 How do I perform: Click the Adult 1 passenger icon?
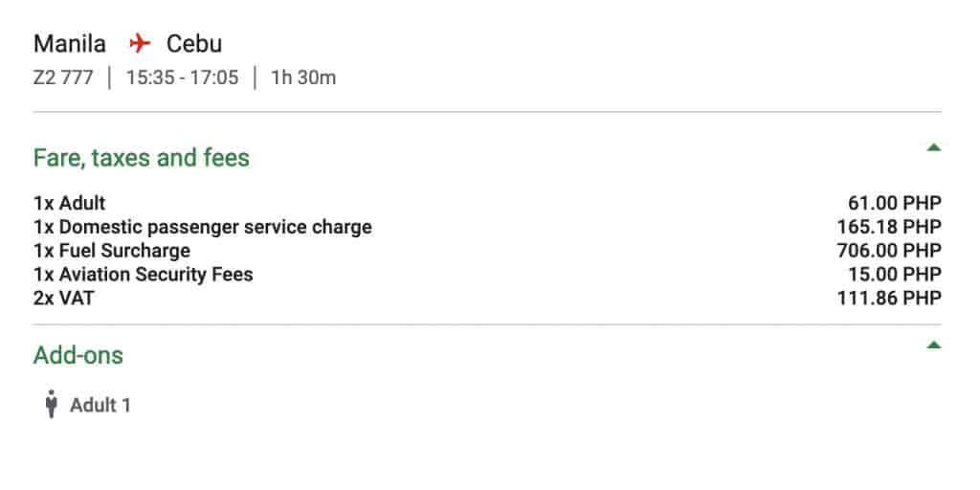point(52,404)
